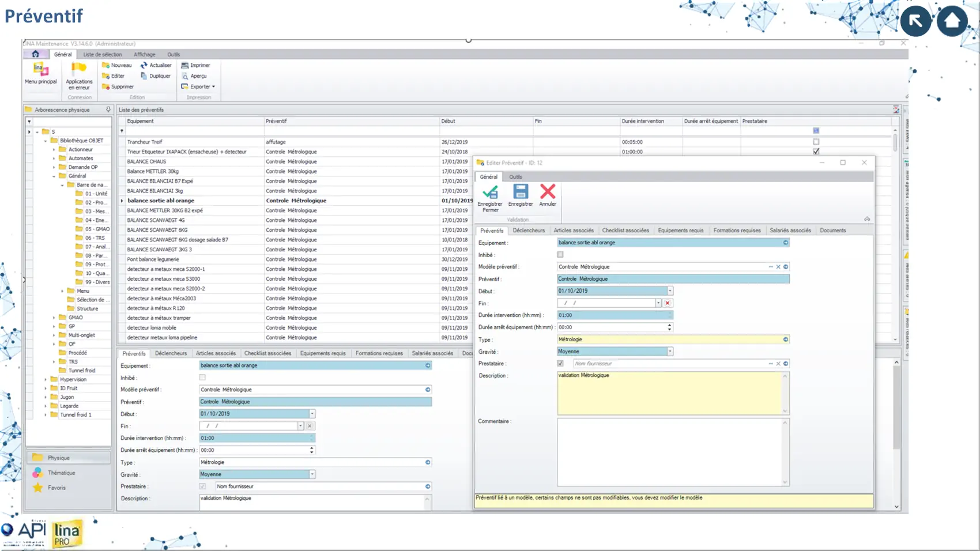Open the Début date picker in dialog
The height and width of the screenshot is (551, 980).
pos(670,291)
